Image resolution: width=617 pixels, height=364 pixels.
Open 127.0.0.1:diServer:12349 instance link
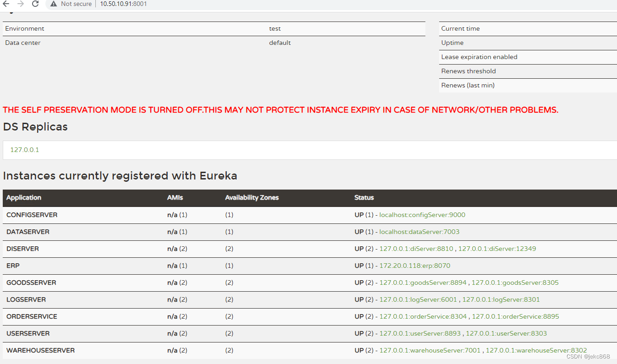[x=497, y=249]
